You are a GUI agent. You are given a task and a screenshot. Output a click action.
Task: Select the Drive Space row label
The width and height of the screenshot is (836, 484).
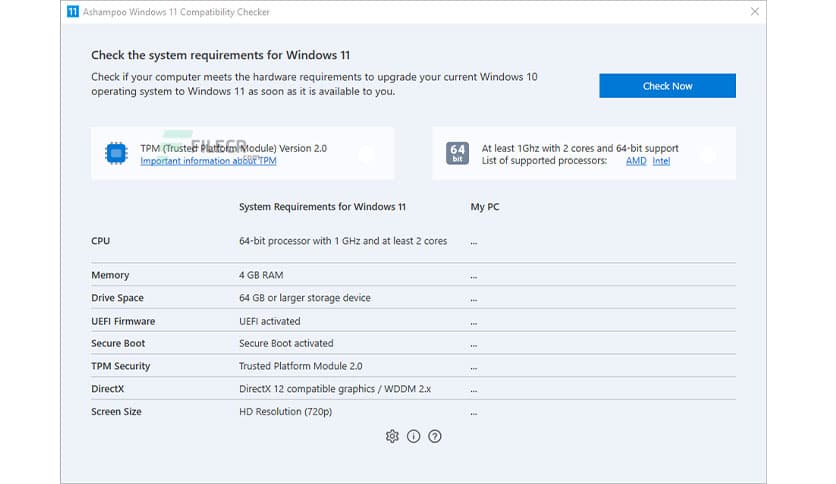point(117,298)
